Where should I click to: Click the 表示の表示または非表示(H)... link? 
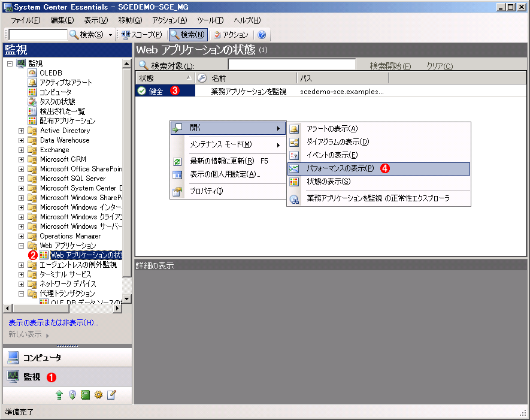pyautogui.click(x=53, y=322)
